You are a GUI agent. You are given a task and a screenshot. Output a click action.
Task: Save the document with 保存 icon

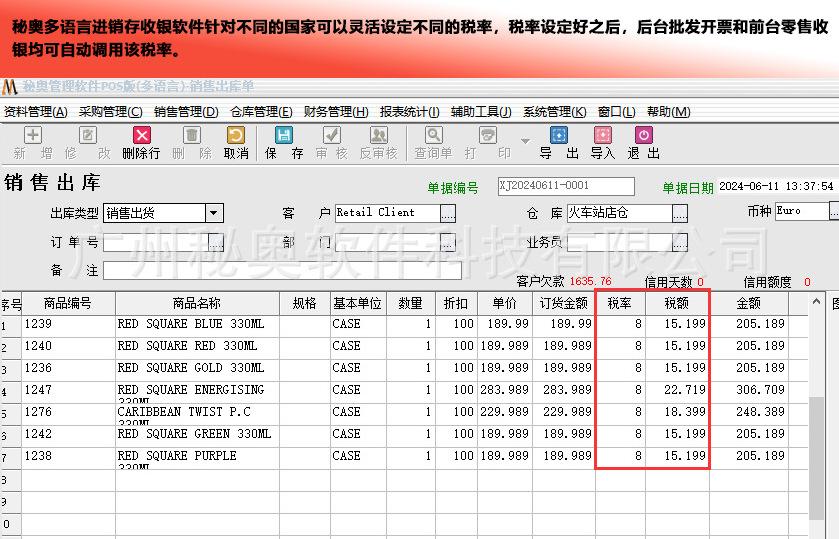point(284,135)
